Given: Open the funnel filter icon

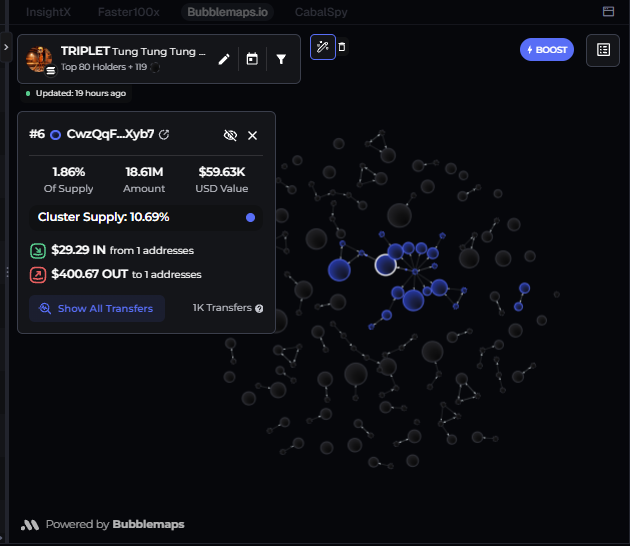Looking at the screenshot, I should (281, 59).
